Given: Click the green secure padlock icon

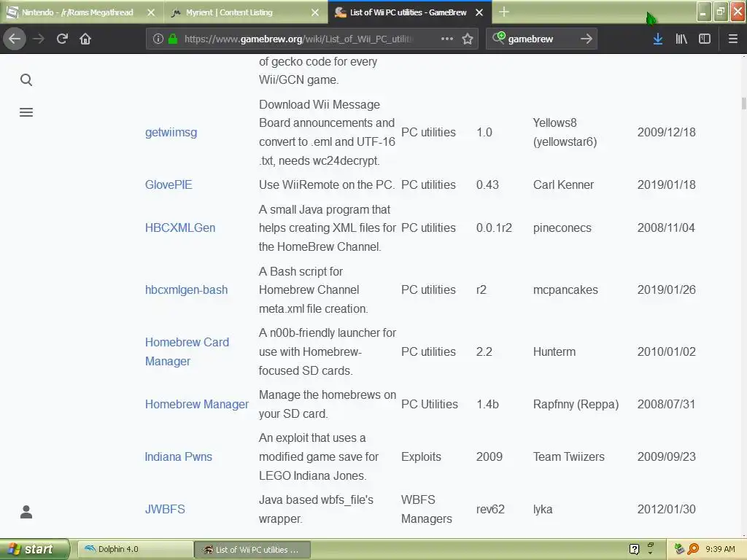Looking at the screenshot, I should coord(172,39).
